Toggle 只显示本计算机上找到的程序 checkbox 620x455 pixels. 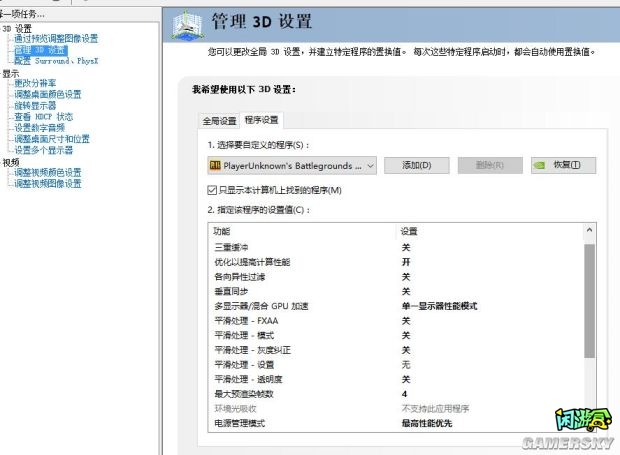click(212, 190)
